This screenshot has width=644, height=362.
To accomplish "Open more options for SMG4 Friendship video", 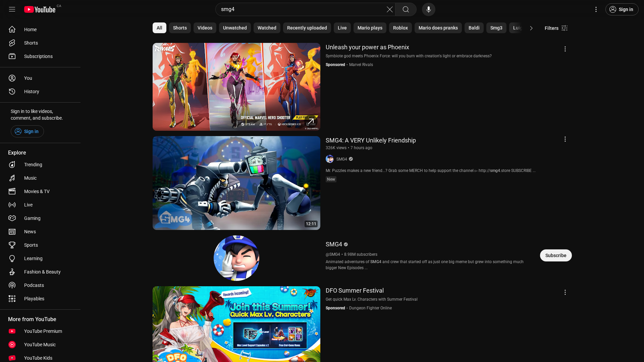I will click(565, 139).
